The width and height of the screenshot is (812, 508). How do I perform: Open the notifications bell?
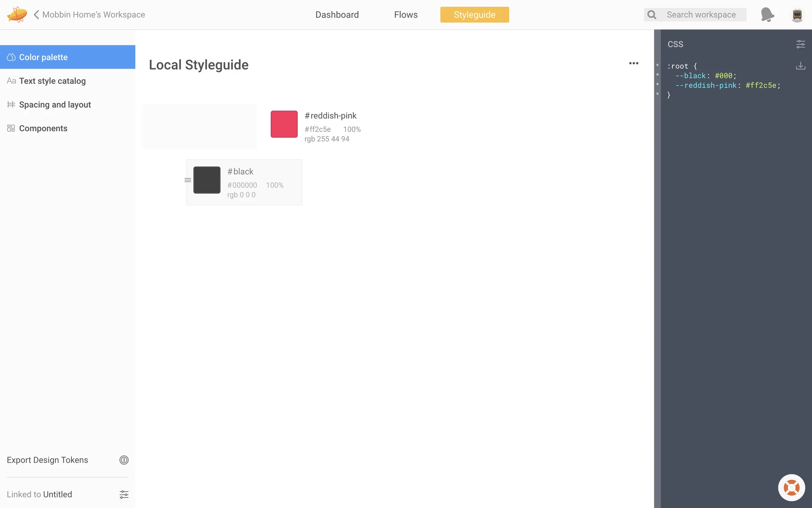pos(767,15)
